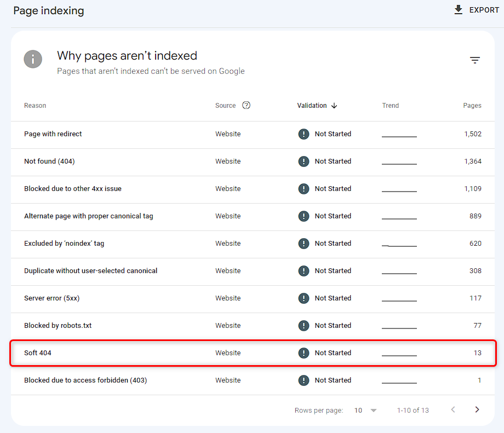
Task: Click trend sparkline for Excluded by 'noindex' tag
Action: [399, 246]
